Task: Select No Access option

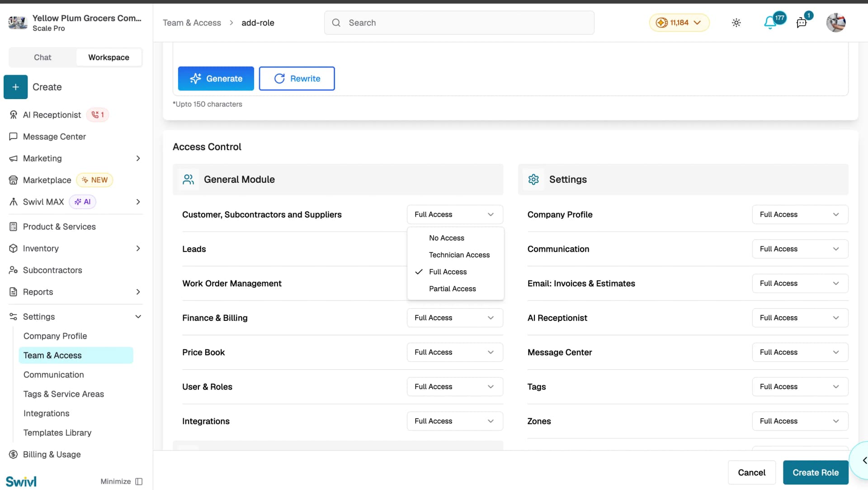Action: [x=455, y=238]
